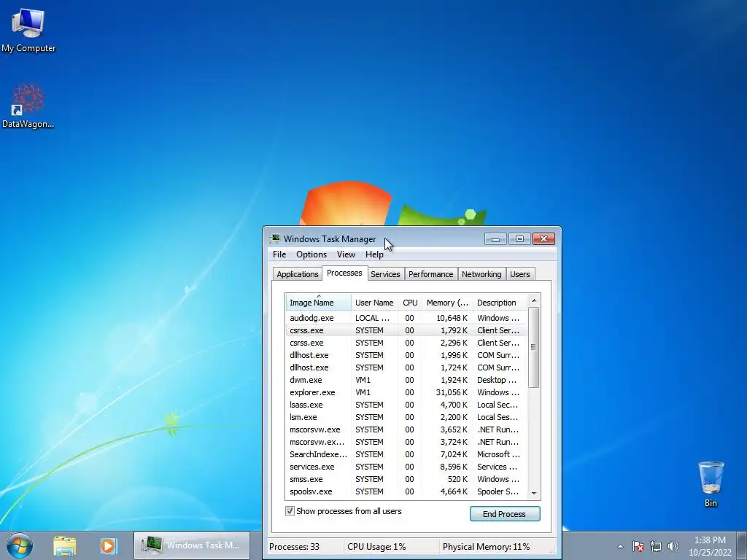Click the Processes: 33 status entry
The image size is (747, 560).
(295, 547)
